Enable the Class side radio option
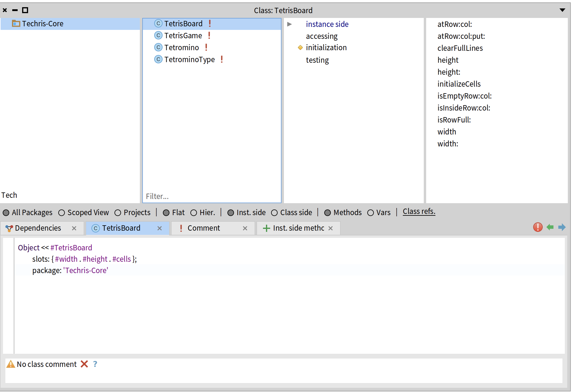The image size is (572, 392). coord(274,213)
